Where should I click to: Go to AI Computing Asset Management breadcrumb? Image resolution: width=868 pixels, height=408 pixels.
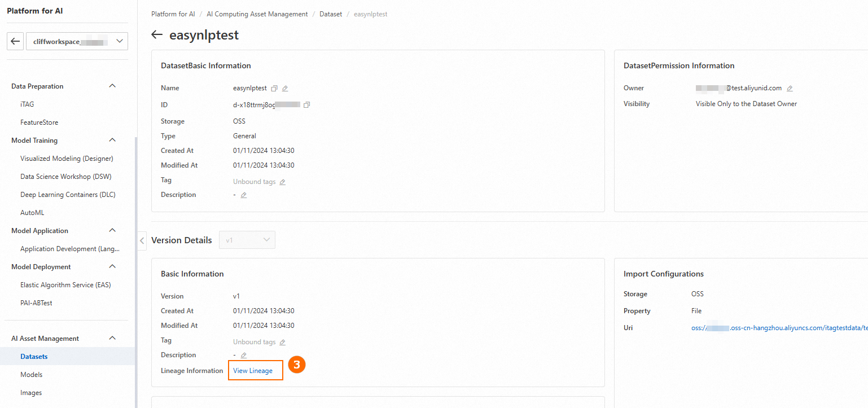pos(257,14)
